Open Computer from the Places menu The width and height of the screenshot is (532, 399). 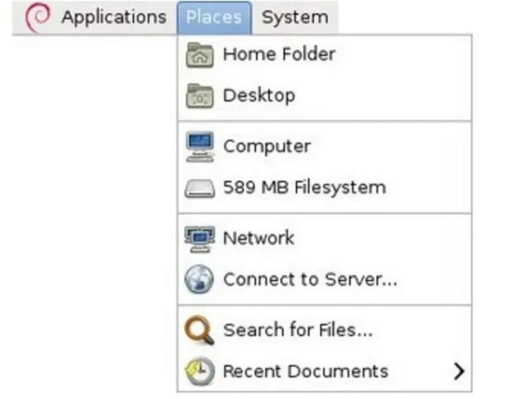tap(267, 146)
